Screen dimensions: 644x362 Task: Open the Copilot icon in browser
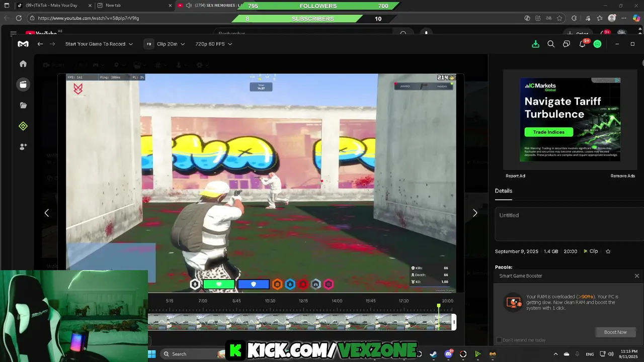pos(636,18)
